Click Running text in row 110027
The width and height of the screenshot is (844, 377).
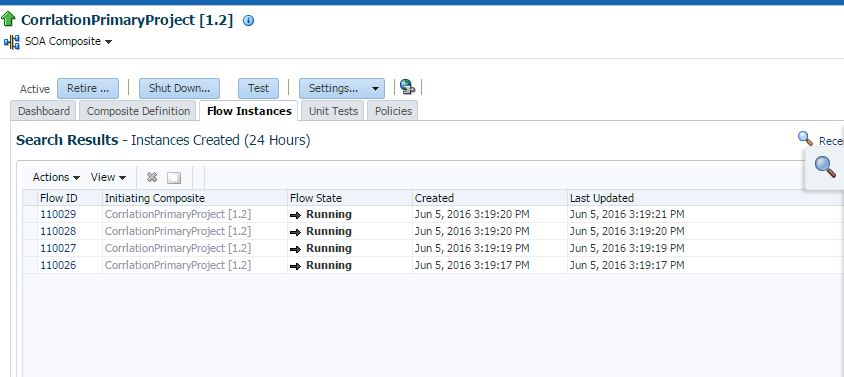(329, 248)
